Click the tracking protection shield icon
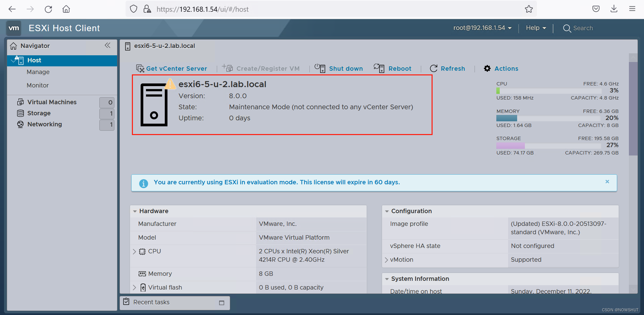 point(134,9)
